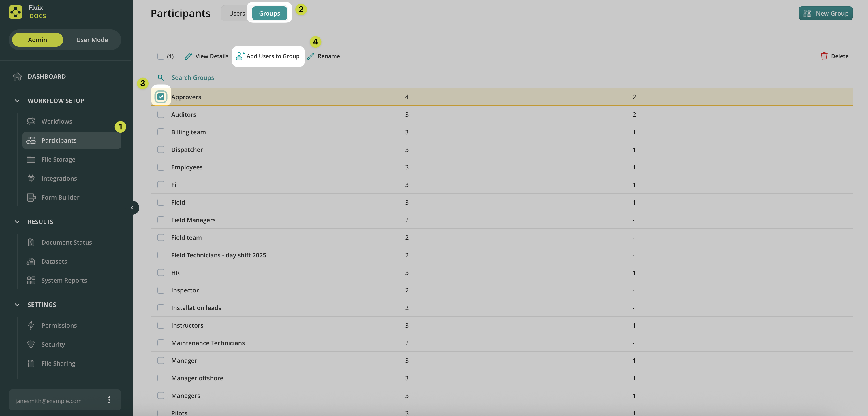Toggle the select-all groups checkbox
Screen dimensions: 868x416
(x=161, y=56)
